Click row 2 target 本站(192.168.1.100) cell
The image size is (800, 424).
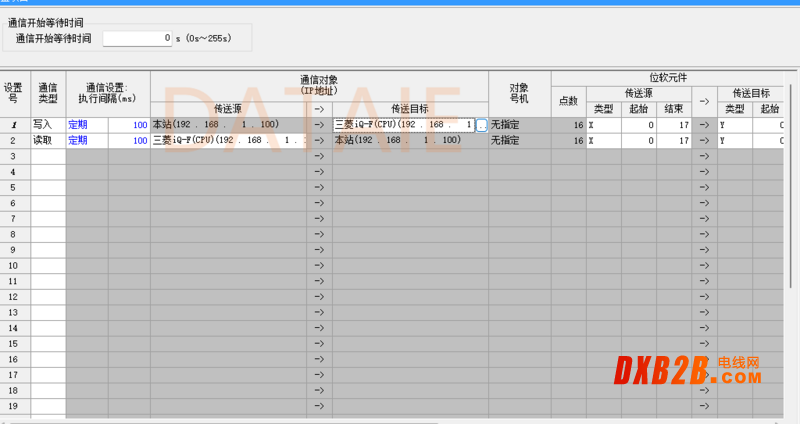point(410,140)
